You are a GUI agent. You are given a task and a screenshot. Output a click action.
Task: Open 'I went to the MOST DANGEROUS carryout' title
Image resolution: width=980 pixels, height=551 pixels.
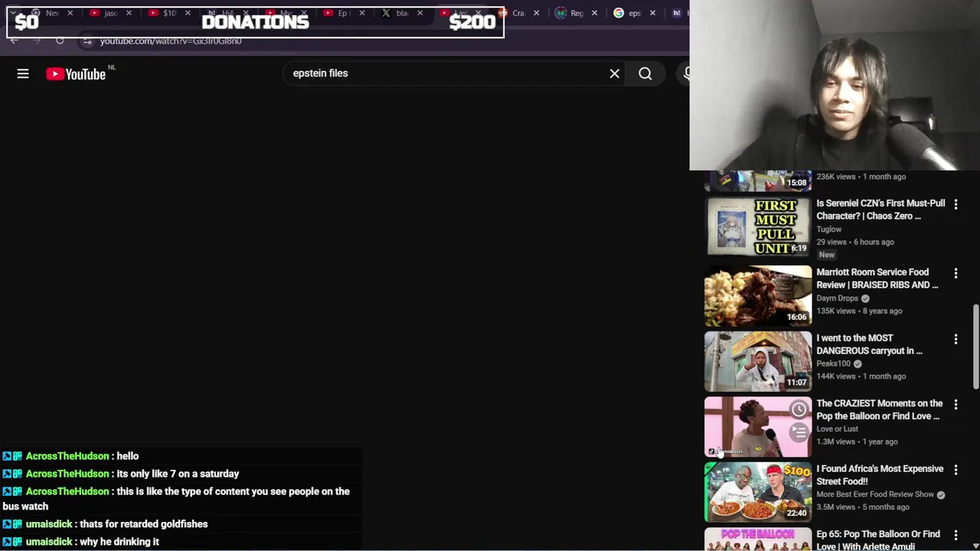pyautogui.click(x=870, y=344)
